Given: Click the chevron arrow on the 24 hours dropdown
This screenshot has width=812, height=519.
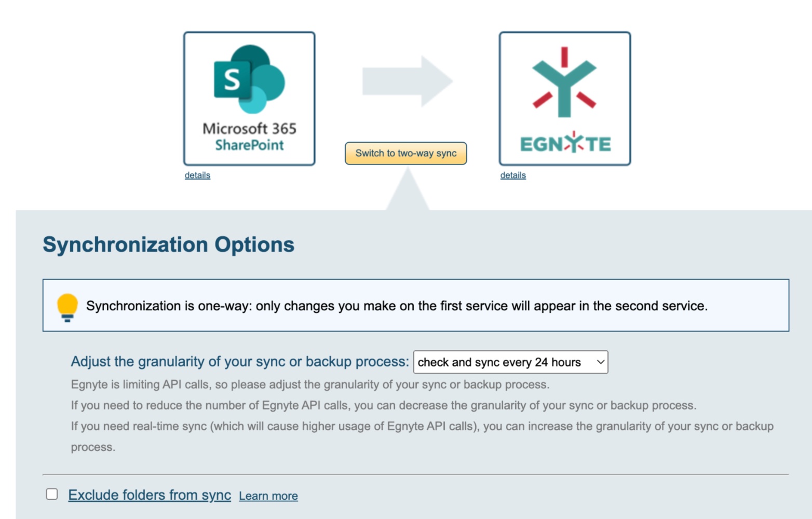Looking at the screenshot, I should tap(600, 362).
